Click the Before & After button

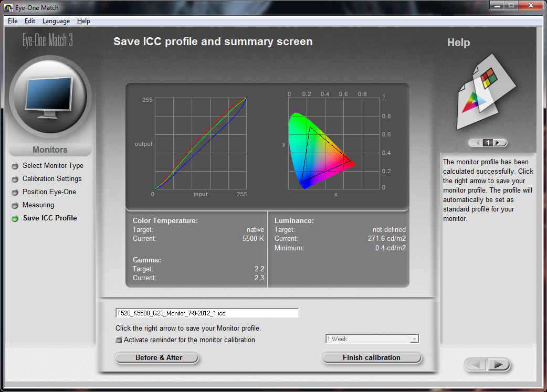pyautogui.click(x=156, y=357)
